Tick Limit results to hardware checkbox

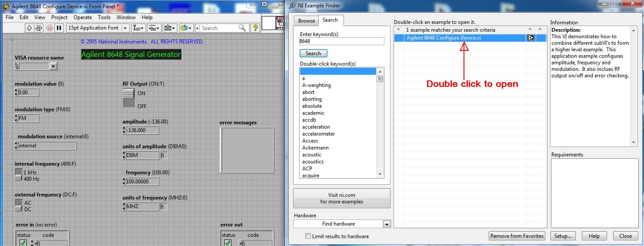tap(308, 236)
